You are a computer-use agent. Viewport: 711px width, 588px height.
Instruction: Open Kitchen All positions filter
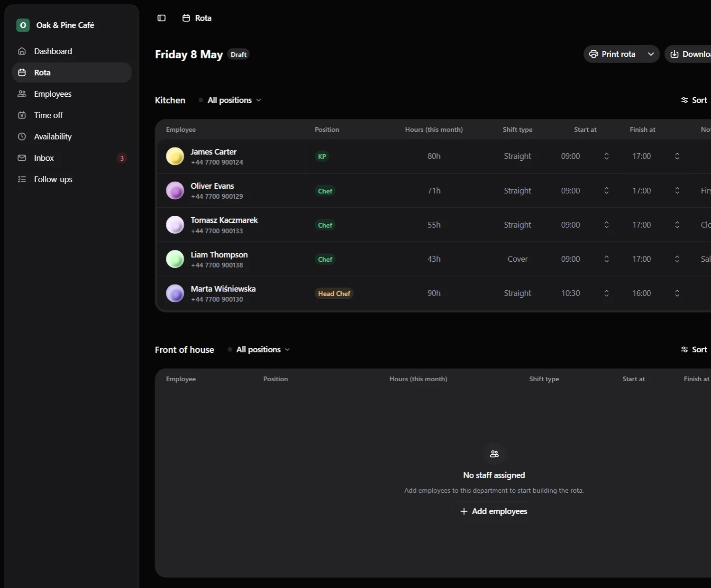pyautogui.click(x=230, y=100)
